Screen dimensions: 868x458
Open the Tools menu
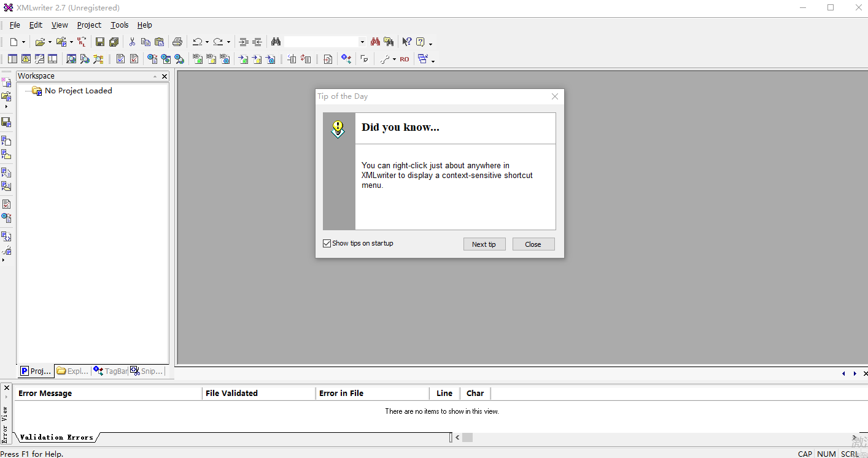tap(120, 25)
